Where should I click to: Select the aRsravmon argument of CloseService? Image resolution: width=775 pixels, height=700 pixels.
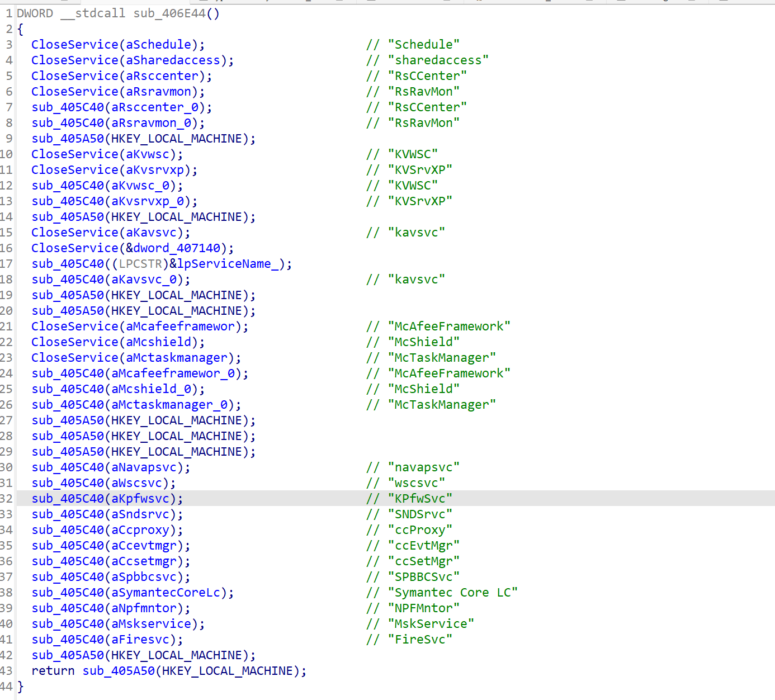click(x=159, y=91)
